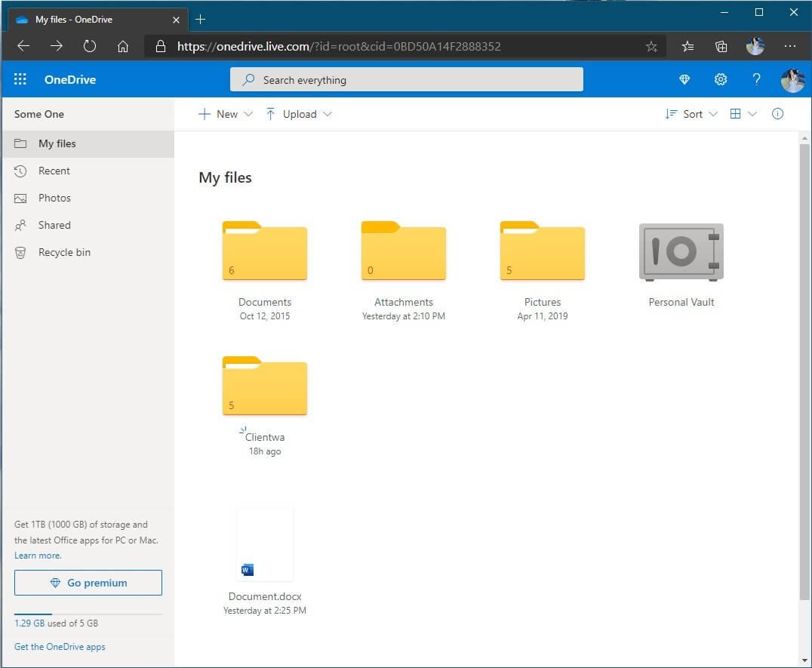Select My files in sidebar
812x668 pixels.
coord(88,143)
